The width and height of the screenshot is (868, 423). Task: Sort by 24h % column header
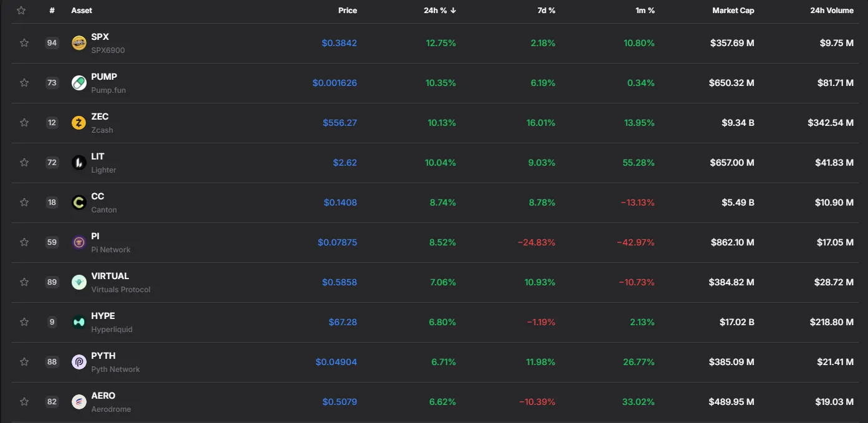[x=440, y=11]
